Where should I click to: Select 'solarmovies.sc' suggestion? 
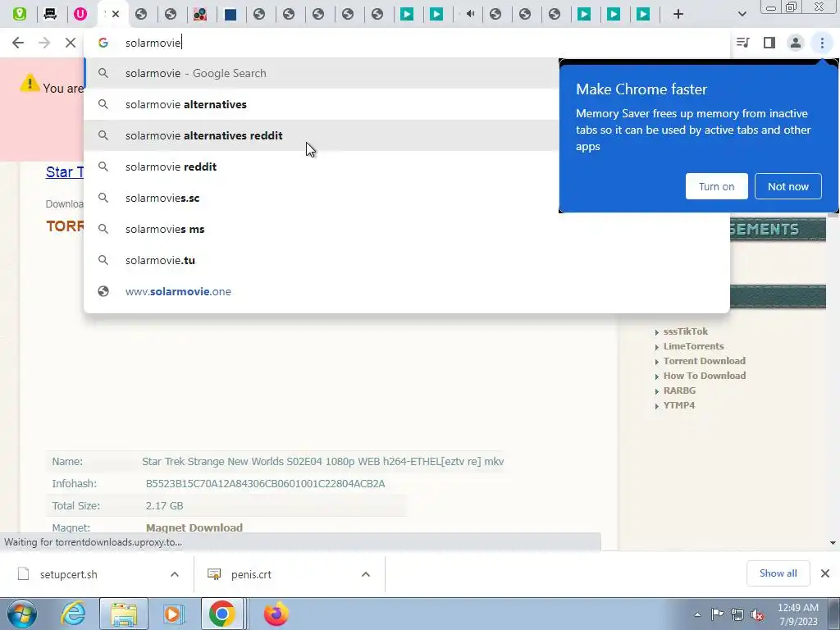322,198
